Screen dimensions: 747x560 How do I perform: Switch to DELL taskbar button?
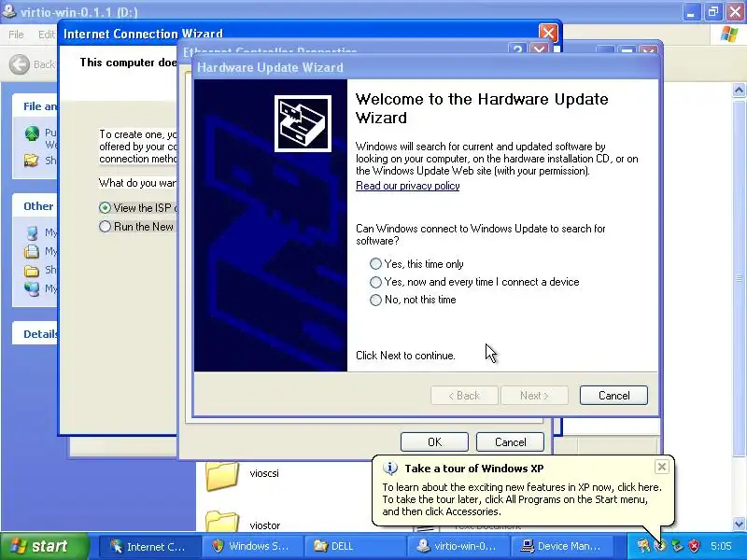tap(355, 546)
